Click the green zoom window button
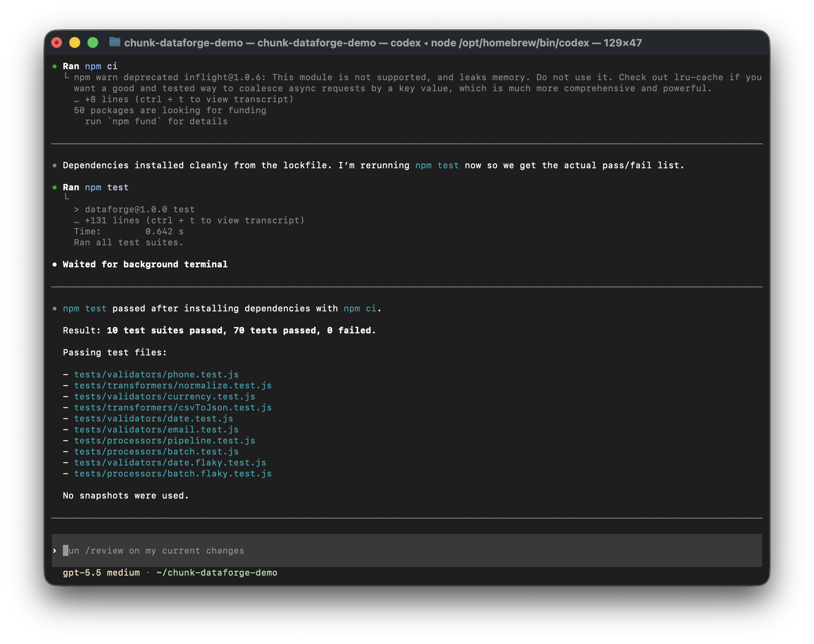 click(x=93, y=42)
